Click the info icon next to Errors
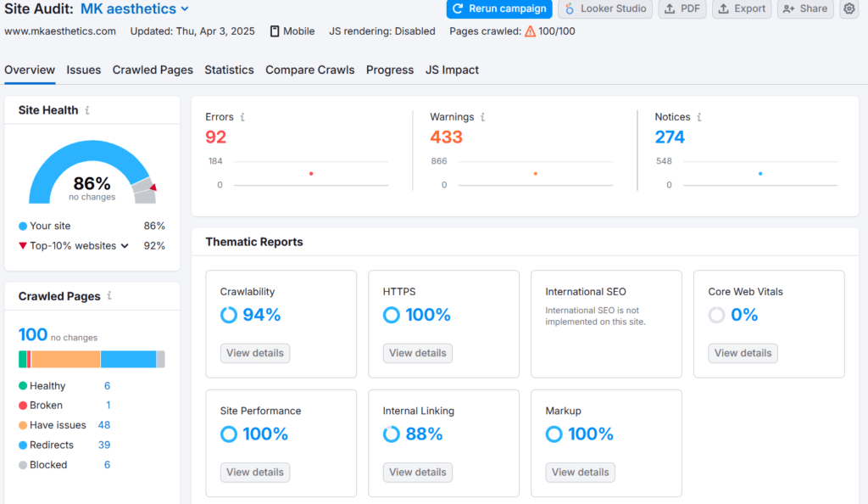 coord(242,117)
